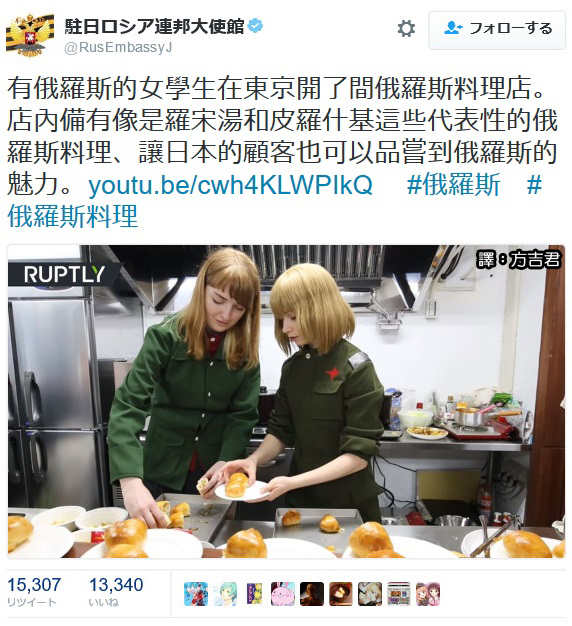Open the youtu.be/cwh4KLWPIkQ video link
572x626 pixels.
tap(230, 185)
